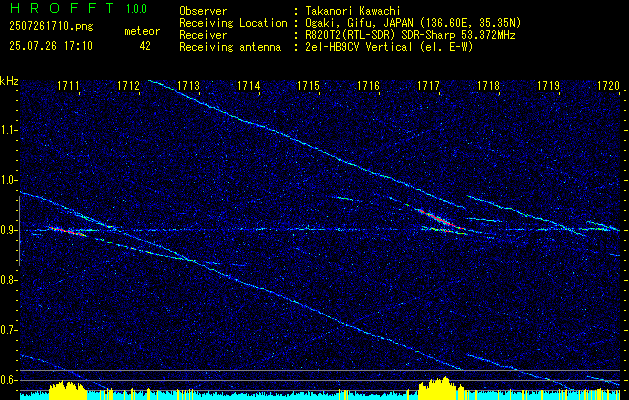Click time marker 1719
The width and height of the screenshot is (629, 400).
pyautogui.click(x=549, y=85)
